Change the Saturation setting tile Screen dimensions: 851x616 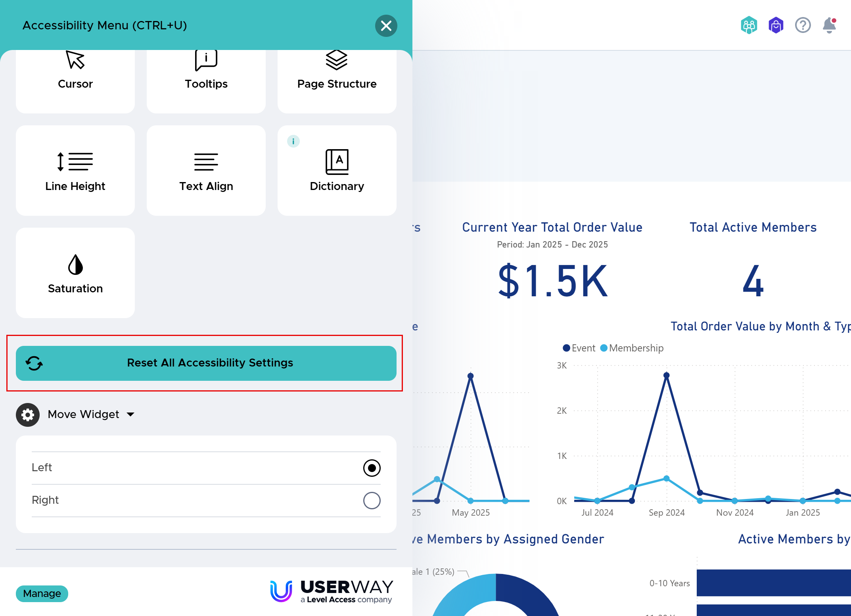[x=75, y=273]
